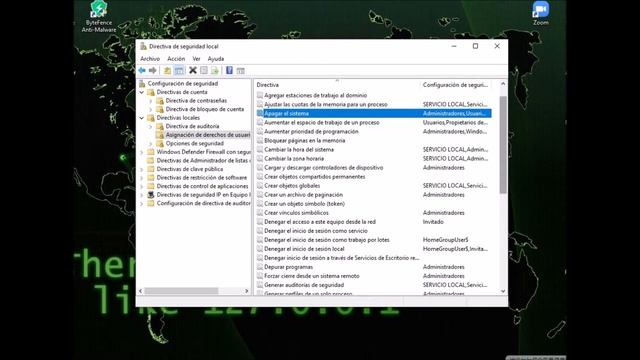The width and height of the screenshot is (640, 360).
Task: Click the folder icon of Opciones de seguridad
Action: pos(160,144)
